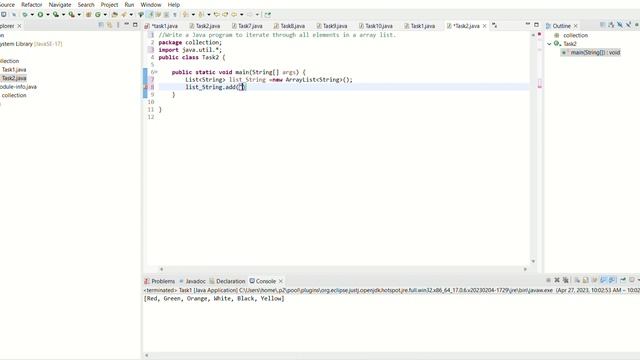Toggle Show Whitespace Characters button
Screen dimensions: 640x360
[x=175, y=15]
